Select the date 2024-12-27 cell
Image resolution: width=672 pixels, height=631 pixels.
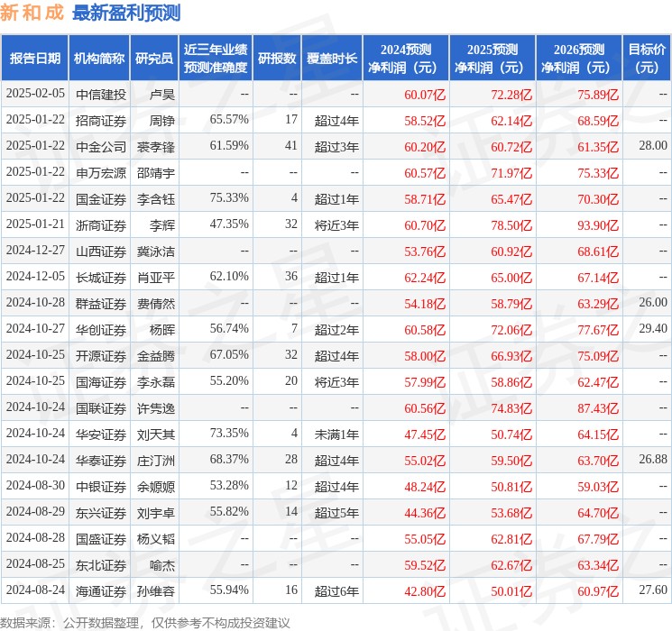(x=35, y=251)
